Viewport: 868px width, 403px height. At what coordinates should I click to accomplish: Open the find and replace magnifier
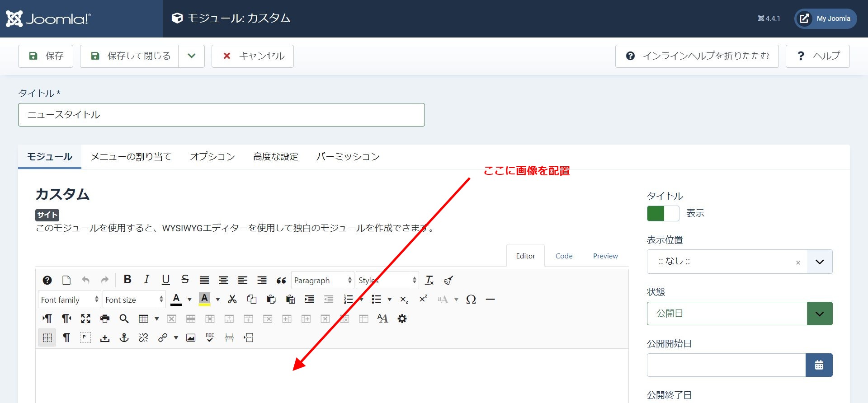[x=124, y=319]
